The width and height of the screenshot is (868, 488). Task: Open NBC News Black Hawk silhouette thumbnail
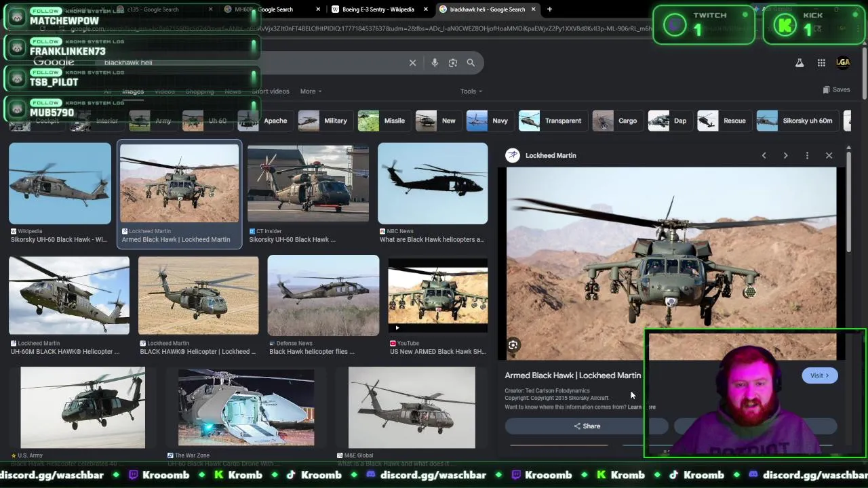pyautogui.click(x=433, y=183)
